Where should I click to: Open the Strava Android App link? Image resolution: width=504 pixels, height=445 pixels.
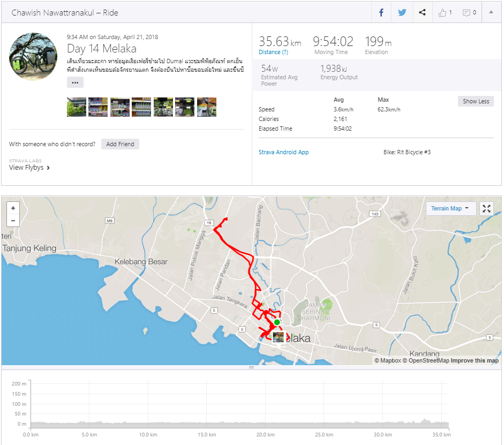click(283, 152)
